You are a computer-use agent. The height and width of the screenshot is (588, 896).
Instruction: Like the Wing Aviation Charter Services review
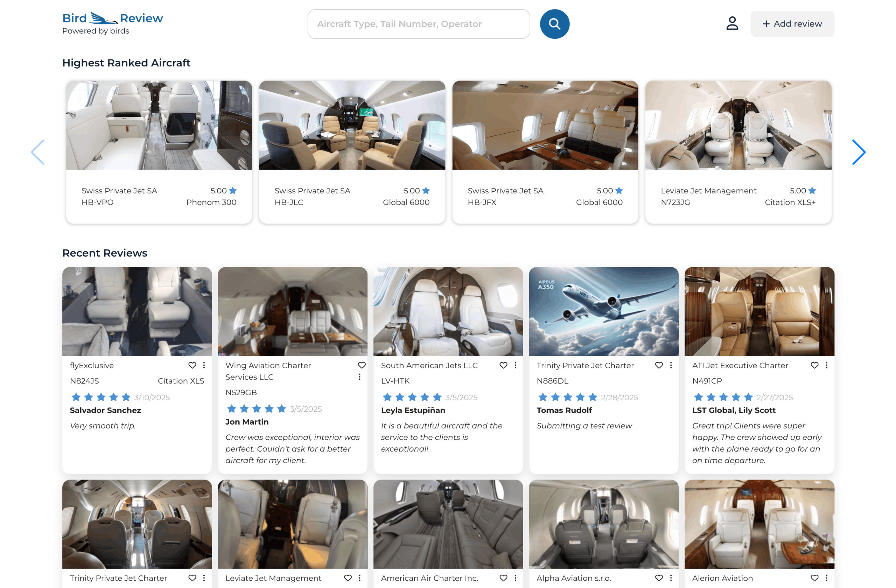coord(362,365)
